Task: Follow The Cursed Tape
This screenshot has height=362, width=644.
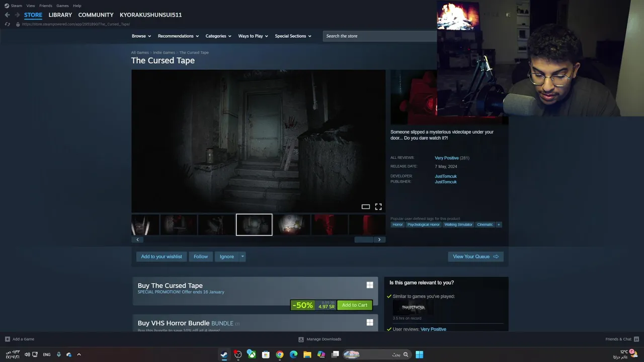Action: tap(201, 256)
